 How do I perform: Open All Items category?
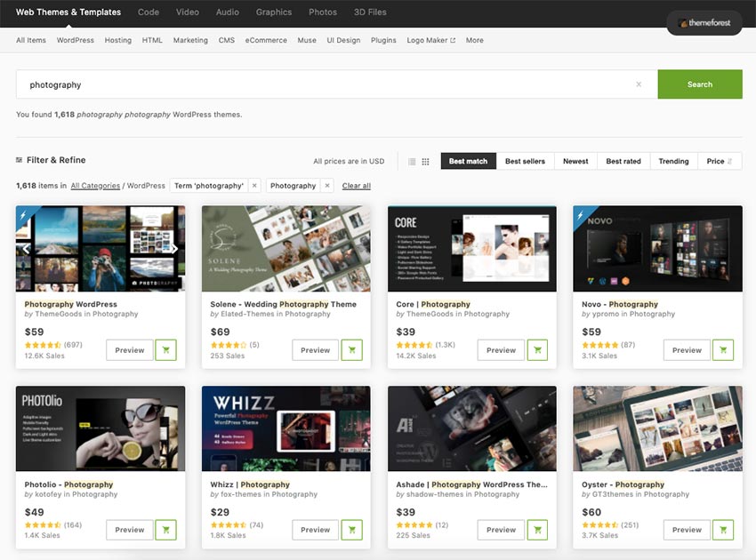(31, 40)
